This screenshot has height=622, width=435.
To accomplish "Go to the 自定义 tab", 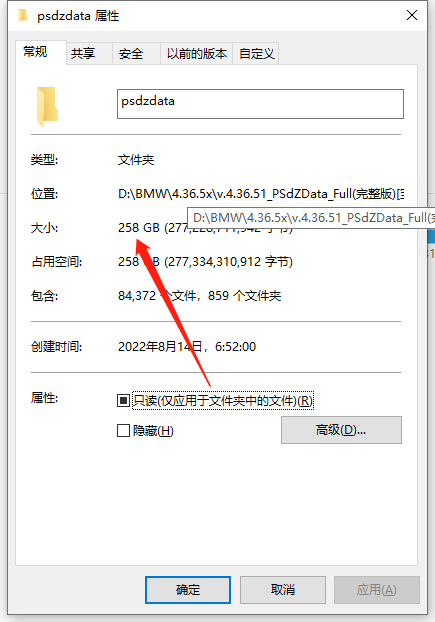I will pos(256,53).
